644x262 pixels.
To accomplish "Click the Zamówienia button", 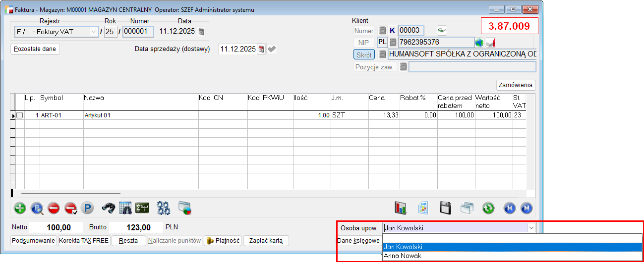I will 516,85.
